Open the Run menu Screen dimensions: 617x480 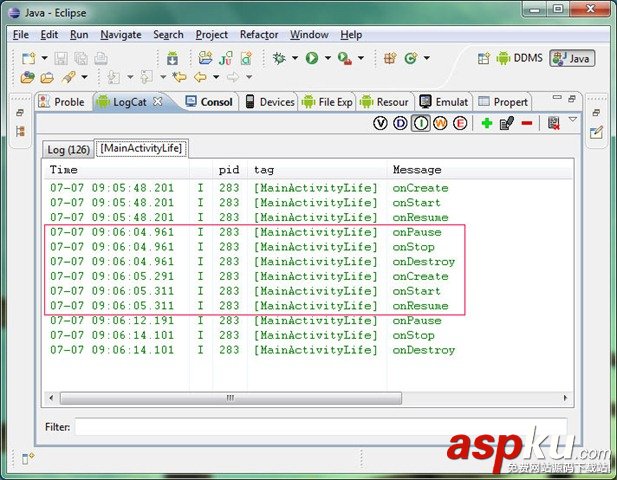[79, 35]
